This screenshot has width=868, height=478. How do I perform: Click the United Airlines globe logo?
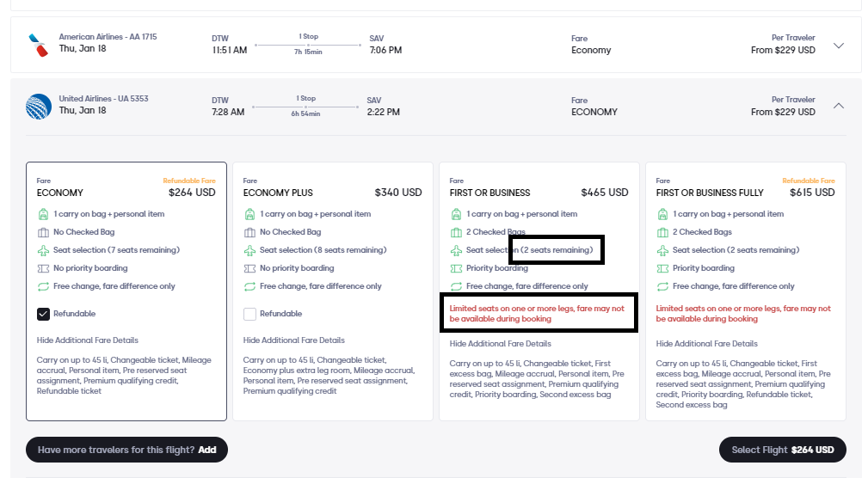click(x=39, y=107)
